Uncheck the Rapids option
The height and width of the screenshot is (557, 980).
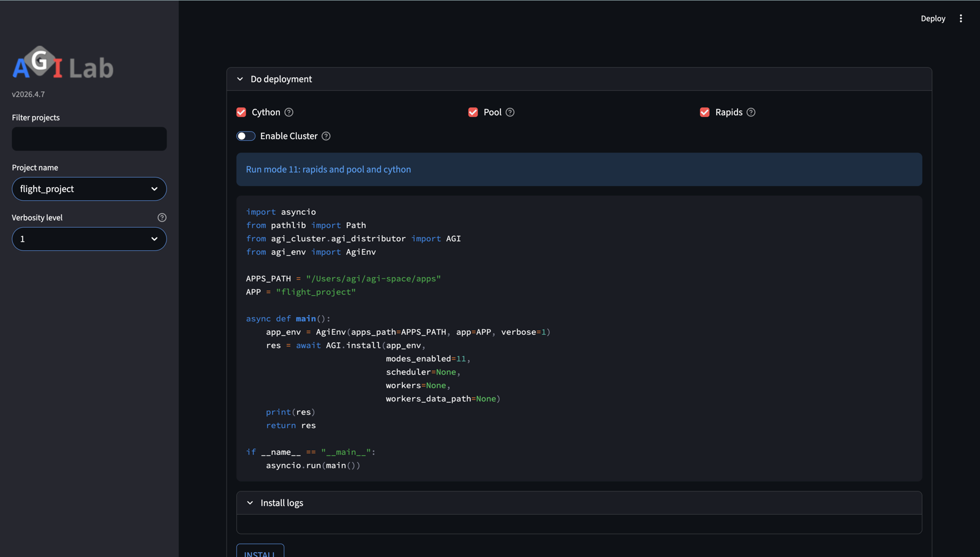[704, 112]
